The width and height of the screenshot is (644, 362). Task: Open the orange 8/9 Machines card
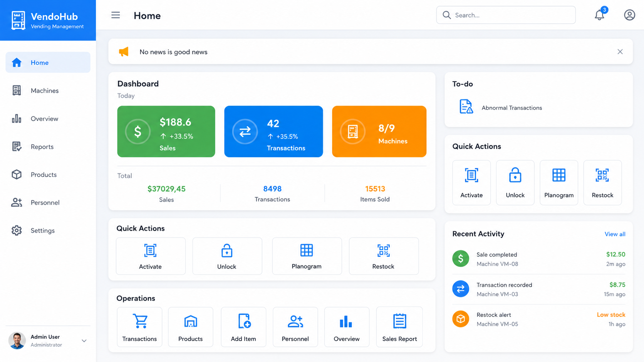click(x=379, y=131)
